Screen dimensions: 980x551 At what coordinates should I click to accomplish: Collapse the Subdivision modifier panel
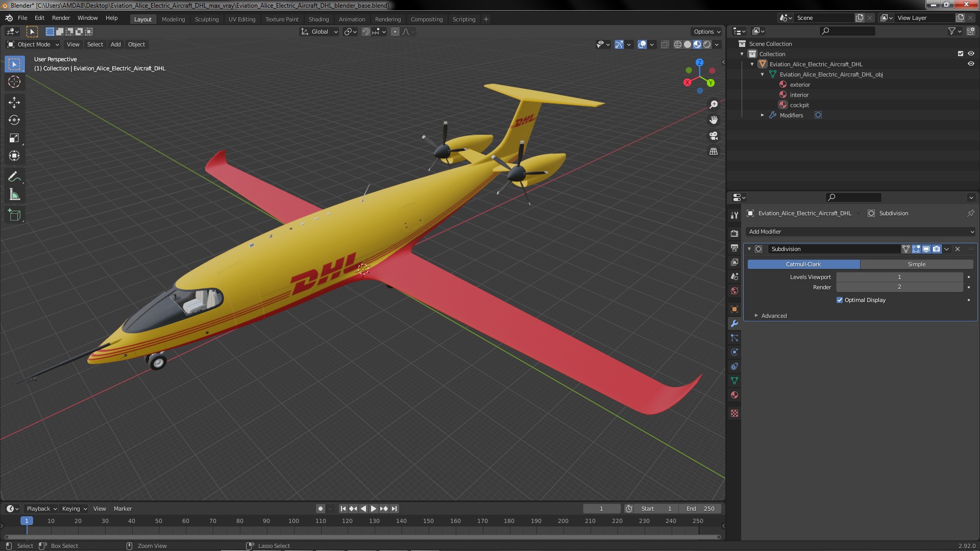(749, 249)
